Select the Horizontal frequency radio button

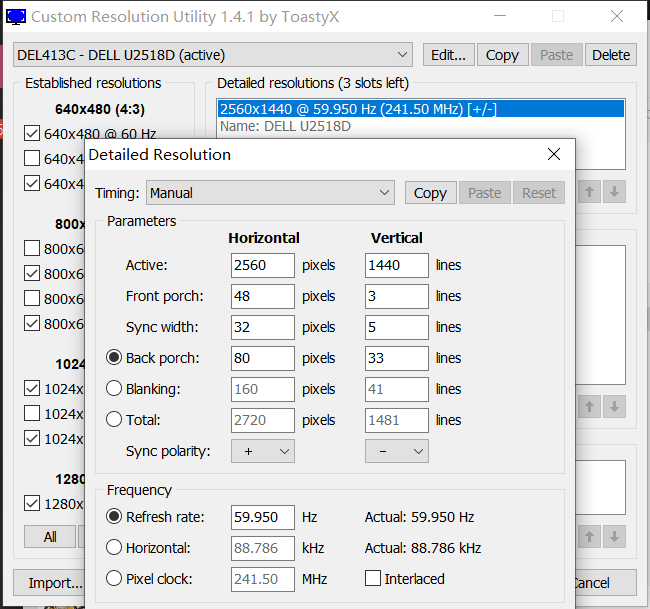[114, 547]
